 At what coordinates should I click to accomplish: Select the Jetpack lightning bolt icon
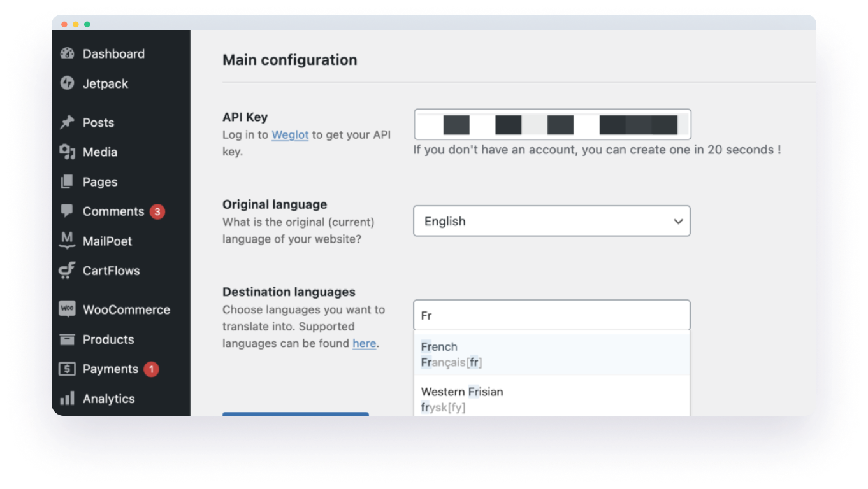pyautogui.click(x=67, y=83)
